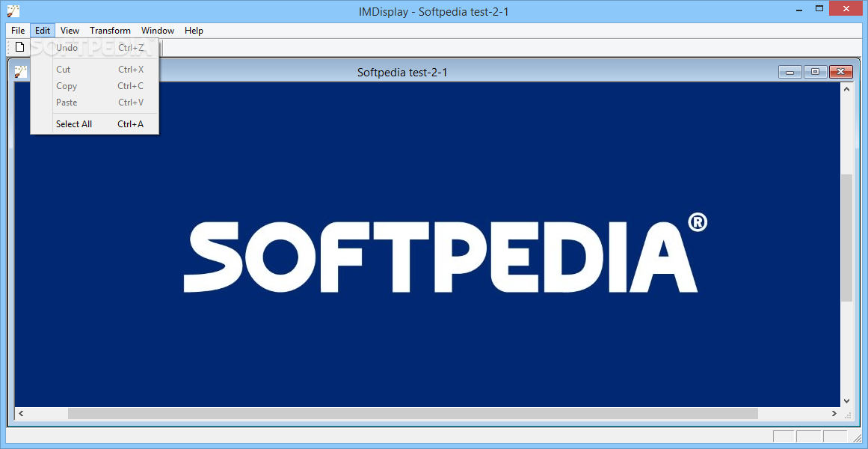Close the open Edit menu
The height and width of the screenshot is (449, 868).
[43, 31]
